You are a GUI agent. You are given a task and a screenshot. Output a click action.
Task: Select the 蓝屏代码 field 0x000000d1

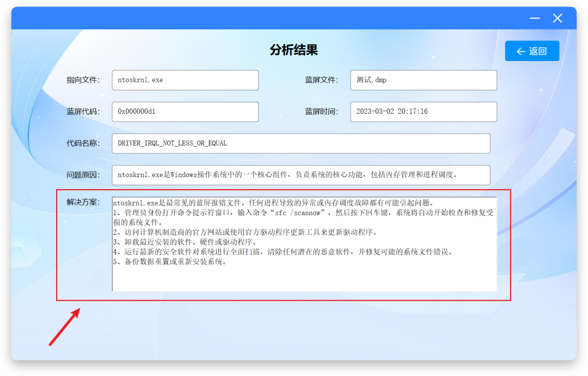185,112
